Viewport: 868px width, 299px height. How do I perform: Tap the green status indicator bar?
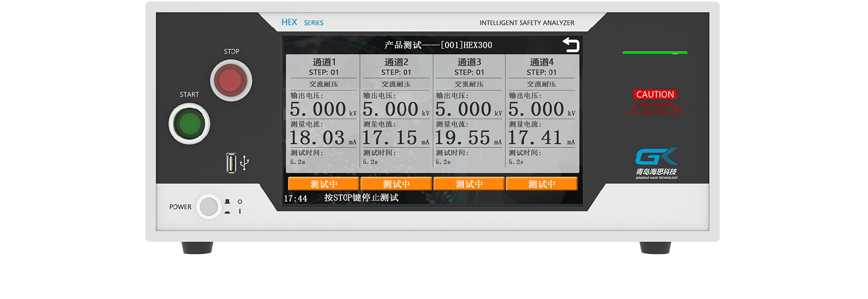tap(655, 53)
